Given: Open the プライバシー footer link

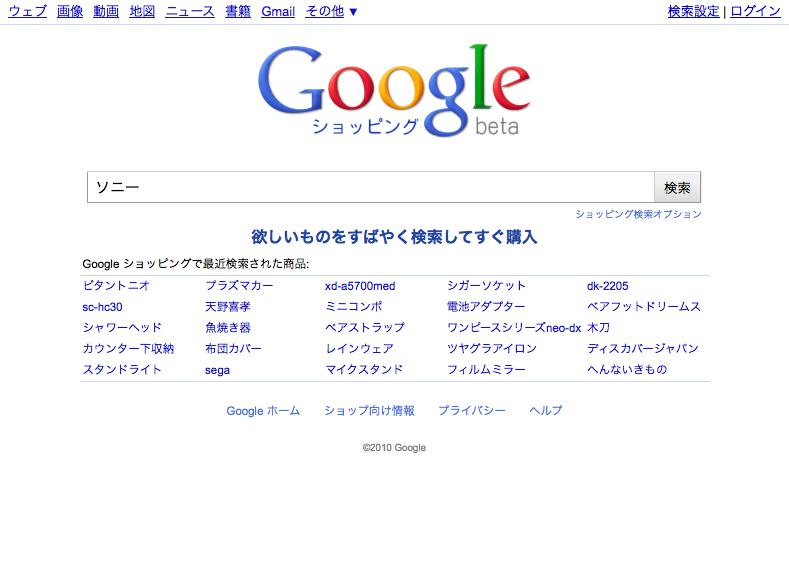Looking at the screenshot, I should pyautogui.click(x=472, y=411).
